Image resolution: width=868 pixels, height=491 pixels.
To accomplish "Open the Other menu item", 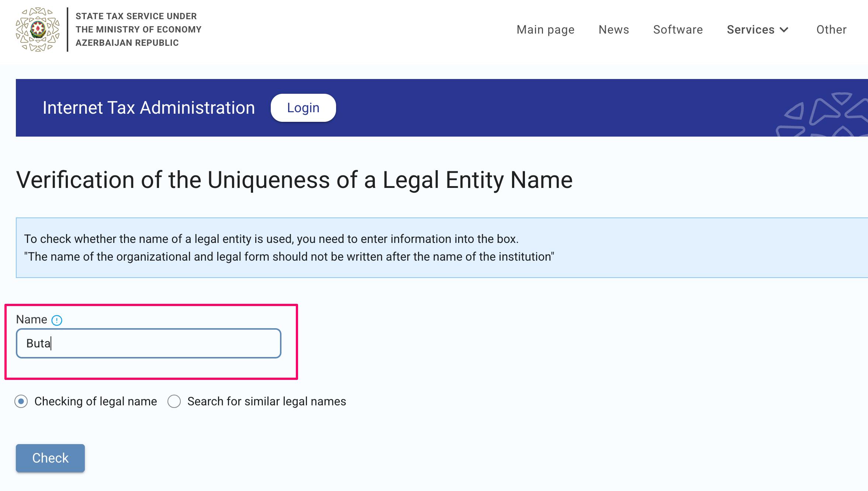I will pos(831,30).
